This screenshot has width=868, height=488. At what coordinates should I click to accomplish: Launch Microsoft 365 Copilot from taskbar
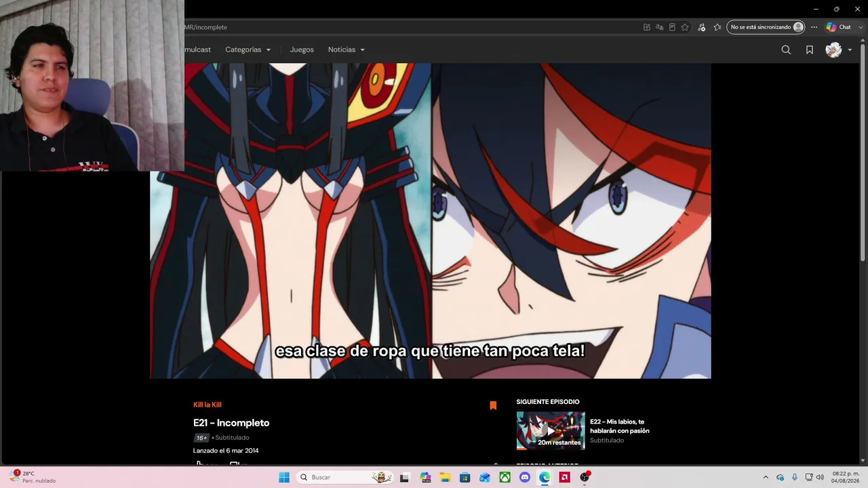(x=425, y=477)
